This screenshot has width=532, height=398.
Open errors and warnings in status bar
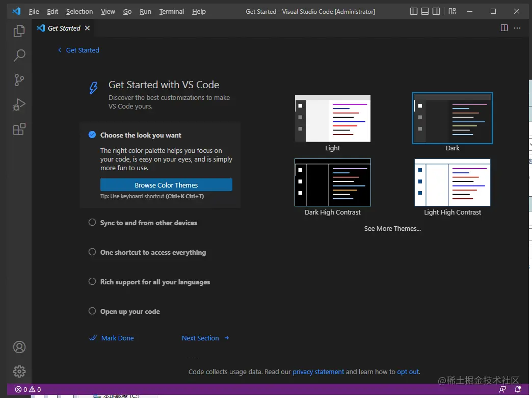[28, 389]
